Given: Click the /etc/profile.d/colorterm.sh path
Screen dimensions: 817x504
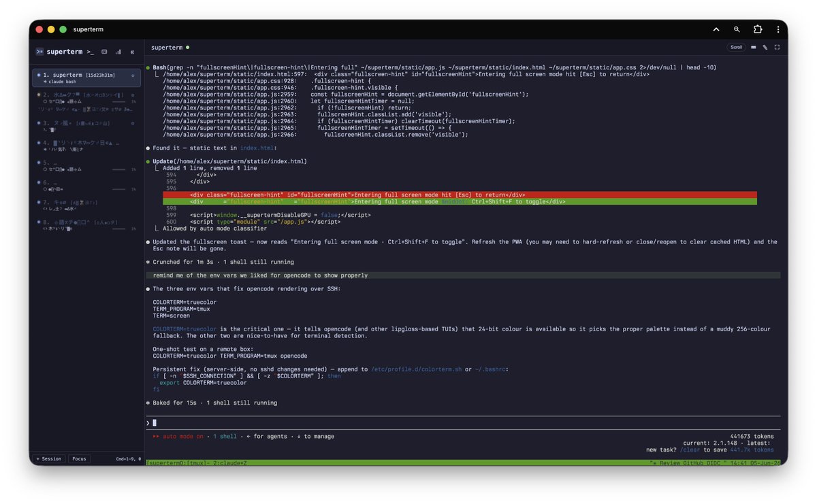Looking at the screenshot, I should click(415, 369).
